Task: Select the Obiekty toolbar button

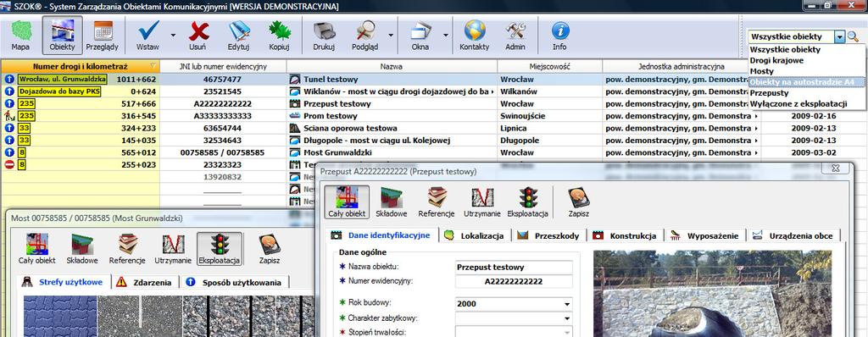Action: click(x=62, y=36)
